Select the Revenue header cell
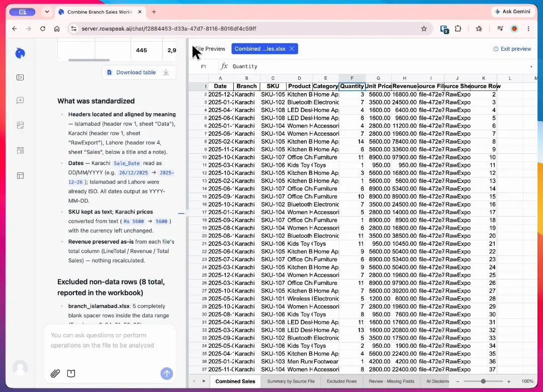This screenshot has width=543, height=392. click(404, 86)
